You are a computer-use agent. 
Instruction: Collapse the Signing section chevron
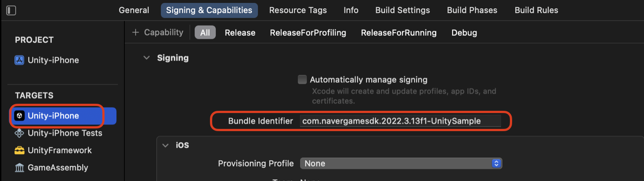pos(146,58)
